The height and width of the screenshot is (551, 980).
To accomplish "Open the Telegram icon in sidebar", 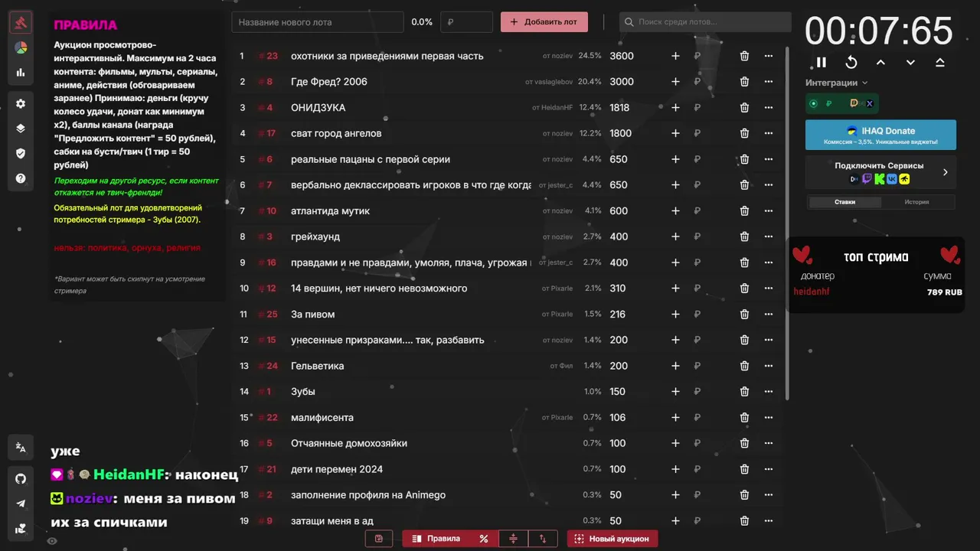I will (21, 504).
